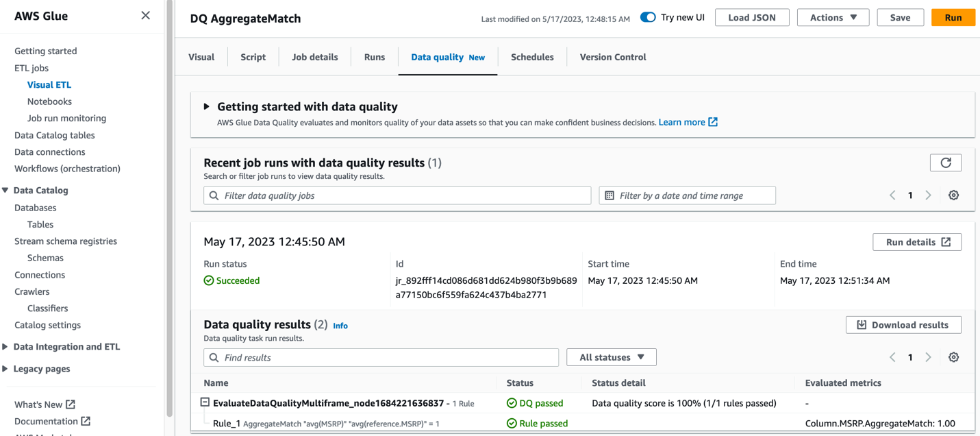Open Tables under Databases
The image size is (980, 436).
point(40,224)
